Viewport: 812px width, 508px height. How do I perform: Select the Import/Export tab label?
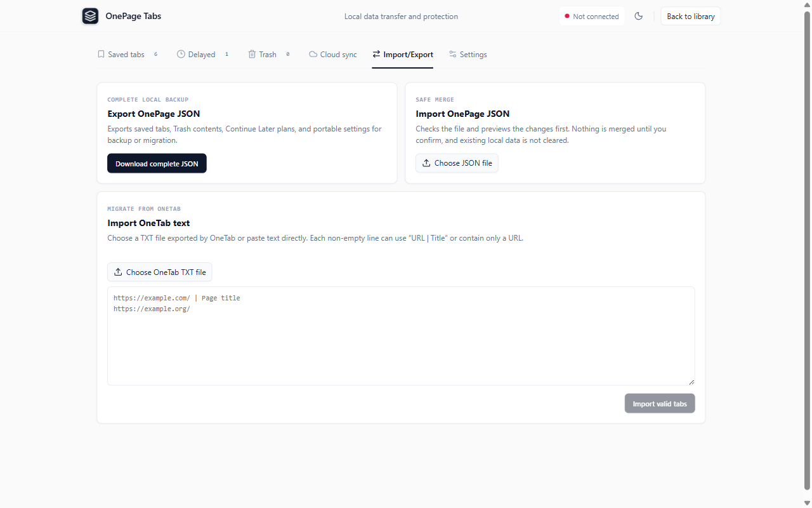(x=409, y=55)
